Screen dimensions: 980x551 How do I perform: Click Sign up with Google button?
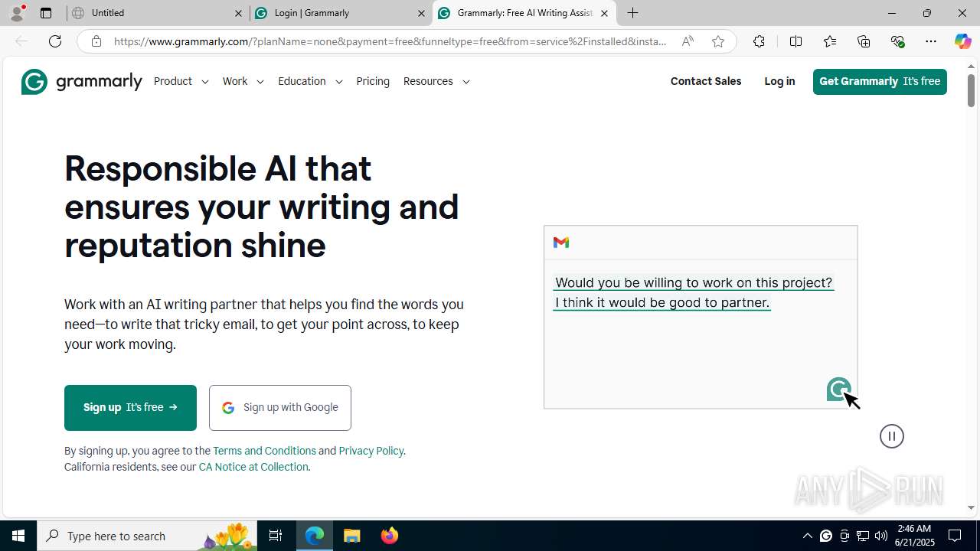point(280,408)
